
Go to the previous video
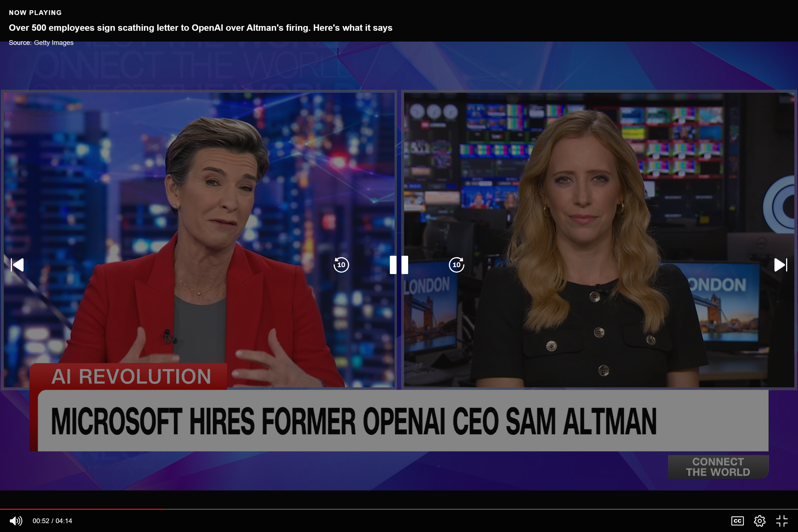17,265
